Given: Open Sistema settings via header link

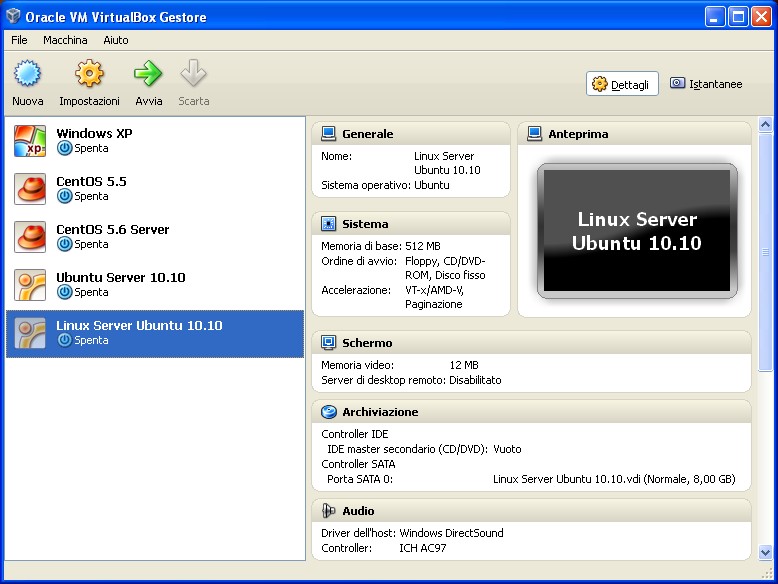Looking at the screenshot, I should coord(365,224).
